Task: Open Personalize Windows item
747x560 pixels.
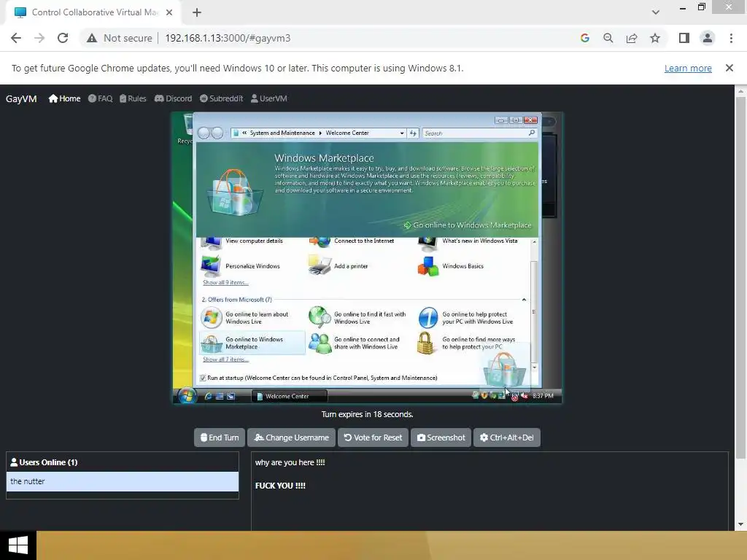Action: coord(241,266)
